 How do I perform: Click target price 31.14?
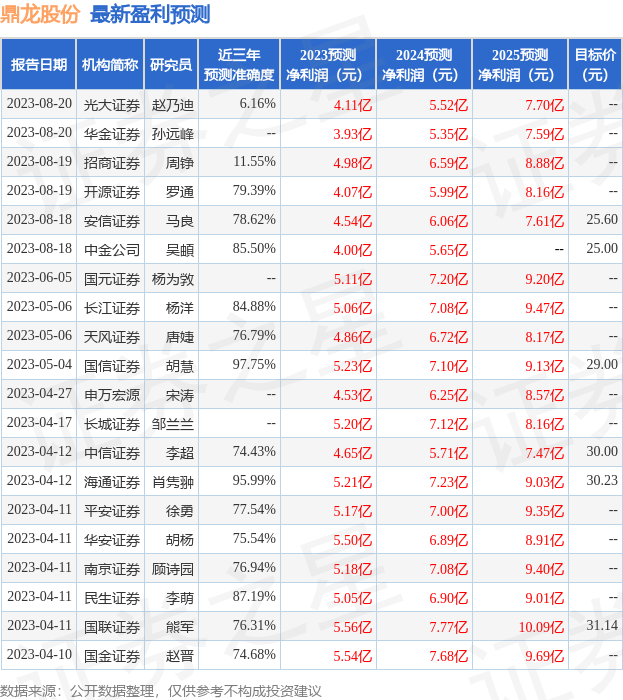tap(602, 625)
